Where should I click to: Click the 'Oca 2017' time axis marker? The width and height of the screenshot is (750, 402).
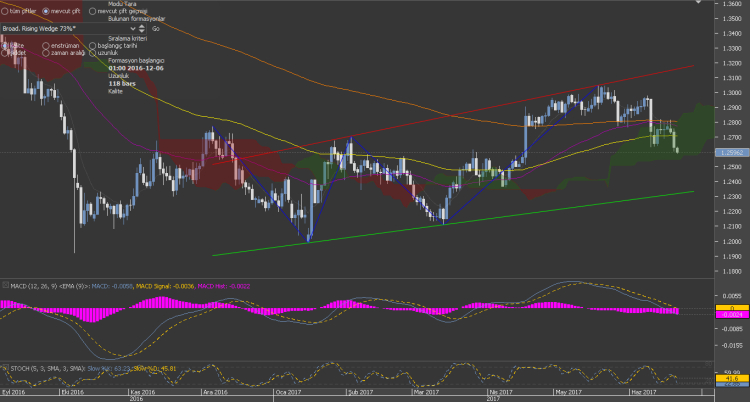[287, 391]
